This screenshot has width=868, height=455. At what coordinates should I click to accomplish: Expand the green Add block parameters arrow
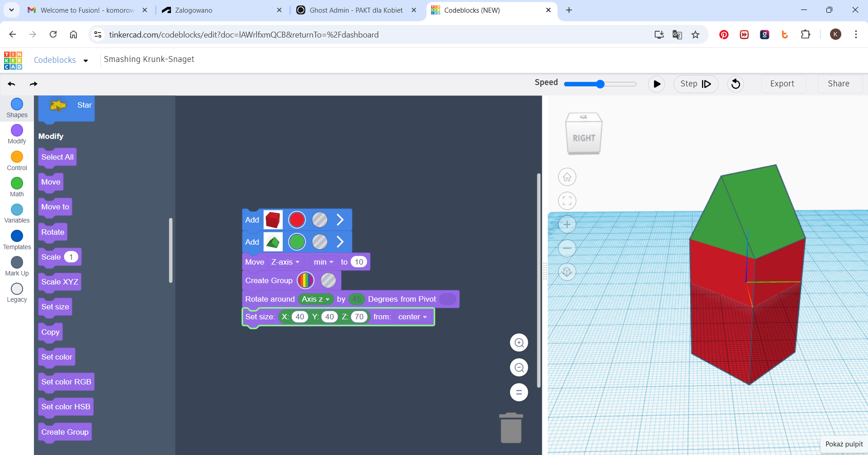click(340, 242)
